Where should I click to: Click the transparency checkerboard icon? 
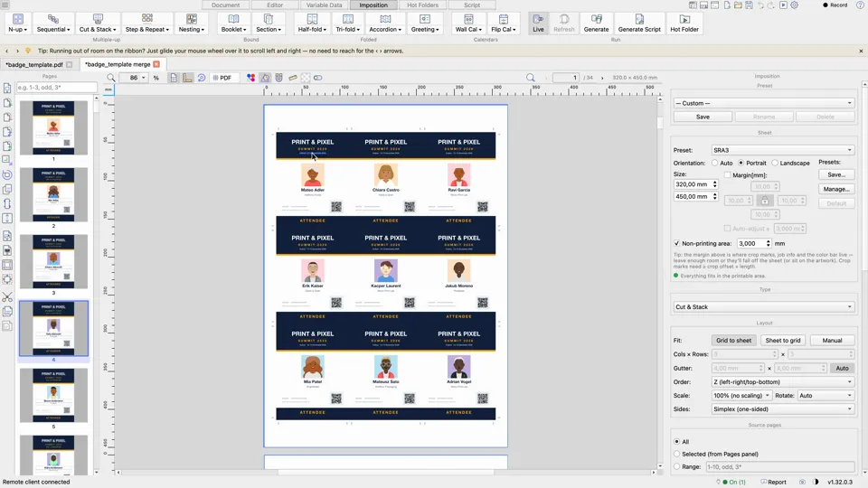coord(305,78)
